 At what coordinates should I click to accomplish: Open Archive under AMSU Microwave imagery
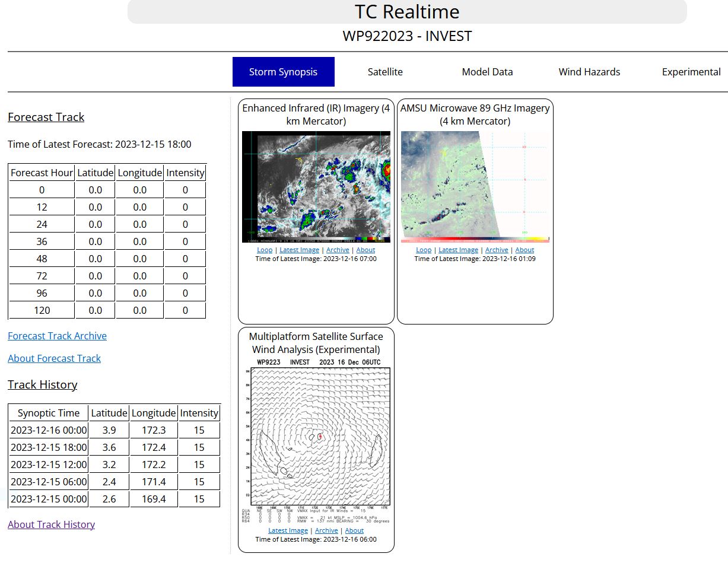click(x=497, y=250)
